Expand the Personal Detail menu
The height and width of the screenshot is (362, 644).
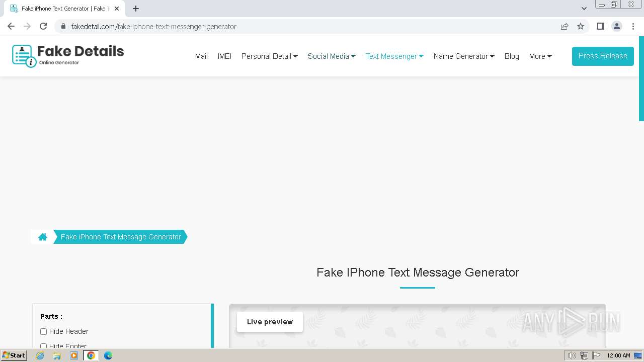[269, 56]
